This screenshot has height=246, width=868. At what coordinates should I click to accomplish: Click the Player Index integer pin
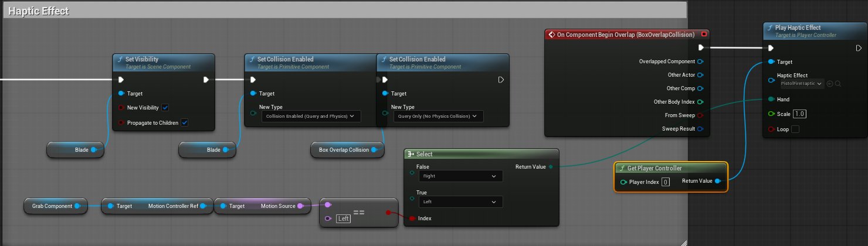pyautogui.click(x=623, y=182)
